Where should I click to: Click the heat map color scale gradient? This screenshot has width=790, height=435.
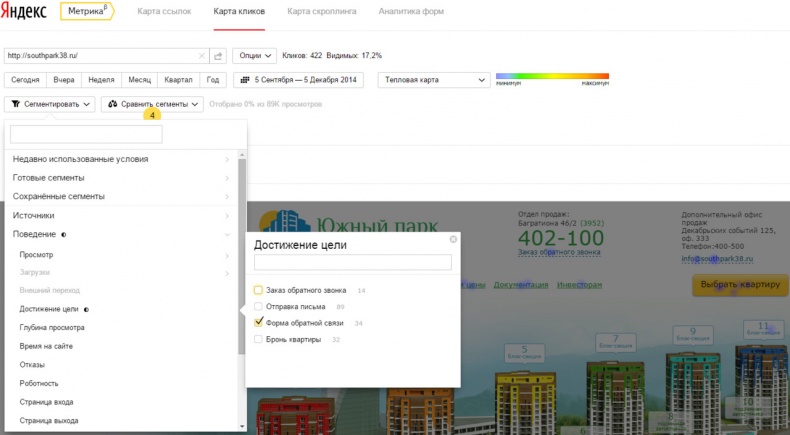tap(552, 76)
